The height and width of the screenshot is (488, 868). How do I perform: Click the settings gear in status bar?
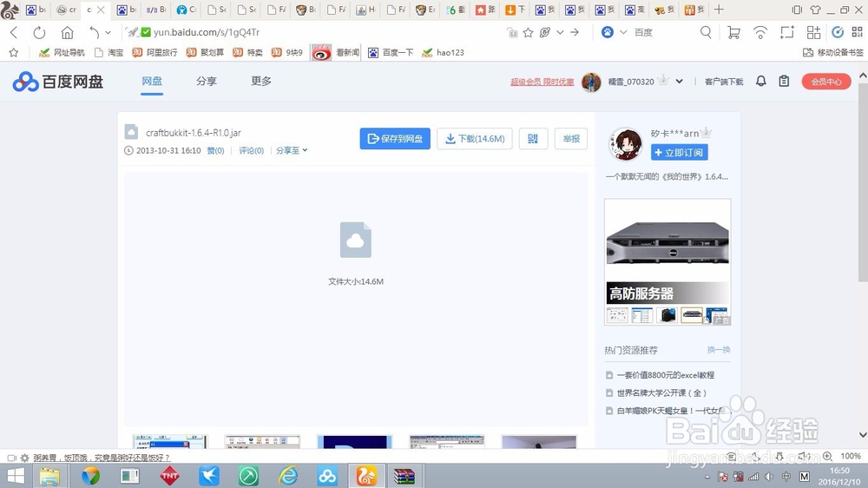[24, 458]
